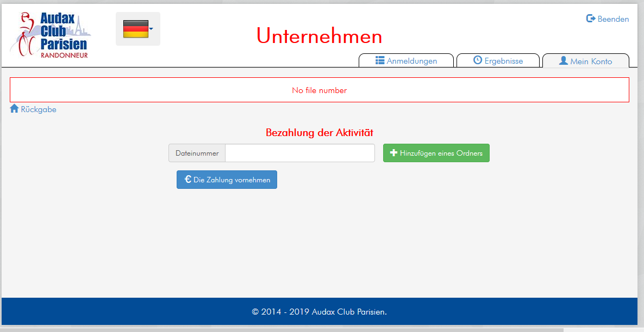The image size is (644, 332).
Task: Focus the Dateinummer input field
Action: pos(299,153)
